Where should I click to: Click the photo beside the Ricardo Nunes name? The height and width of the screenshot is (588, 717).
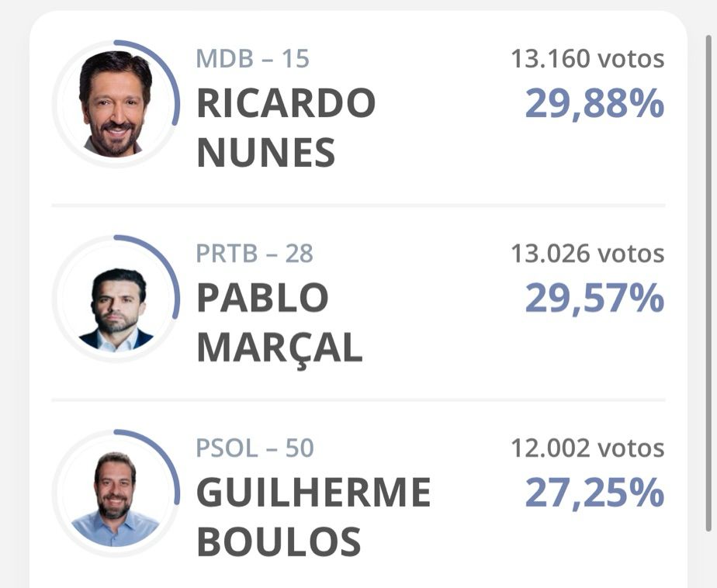coord(116,105)
